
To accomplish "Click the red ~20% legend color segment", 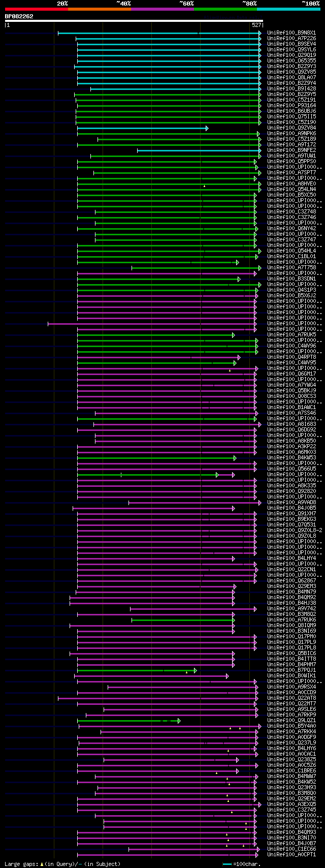I will [x=36, y=9].
